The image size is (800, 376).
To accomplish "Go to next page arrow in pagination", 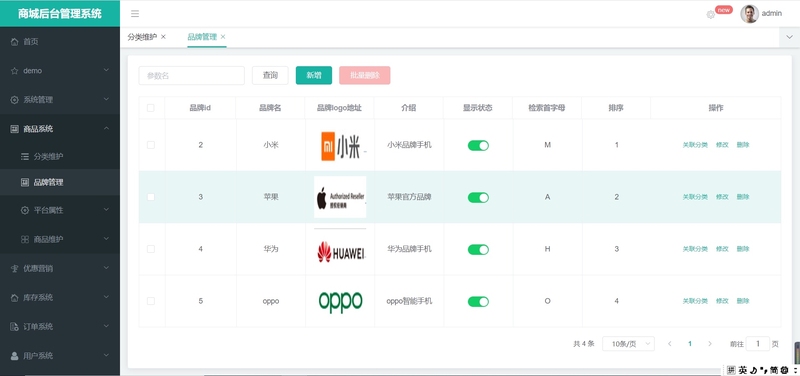I will click(x=709, y=344).
